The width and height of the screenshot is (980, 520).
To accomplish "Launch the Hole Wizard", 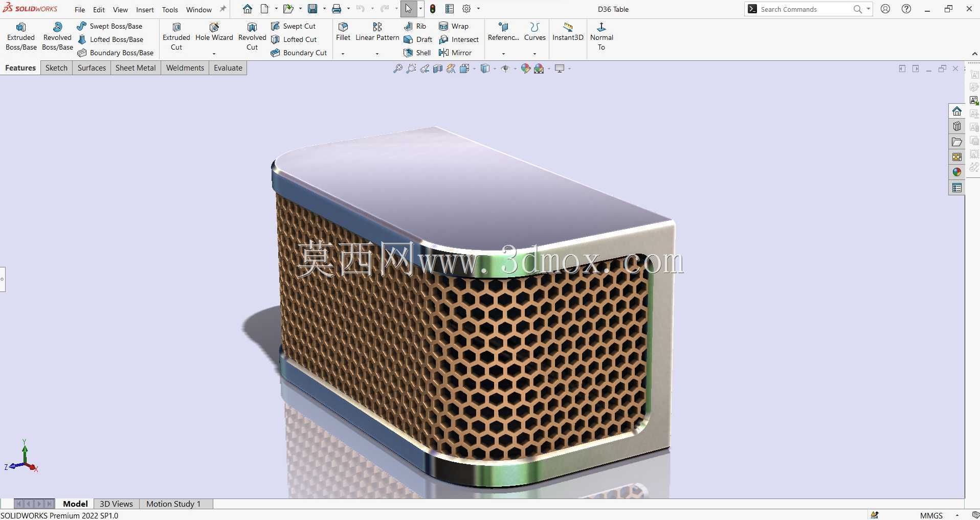I will pos(214,32).
